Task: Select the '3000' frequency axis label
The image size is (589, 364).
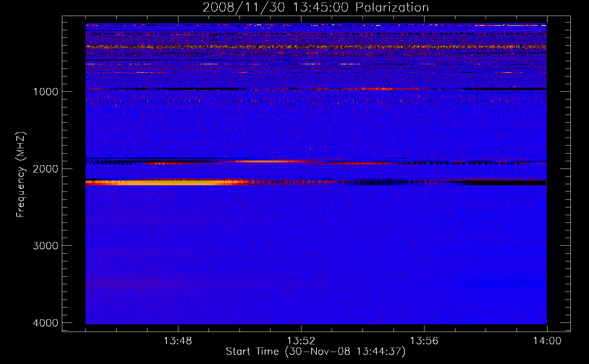Action: [46, 246]
